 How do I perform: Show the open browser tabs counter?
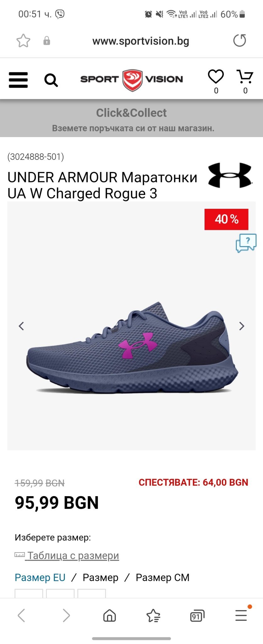pyautogui.click(x=197, y=616)
